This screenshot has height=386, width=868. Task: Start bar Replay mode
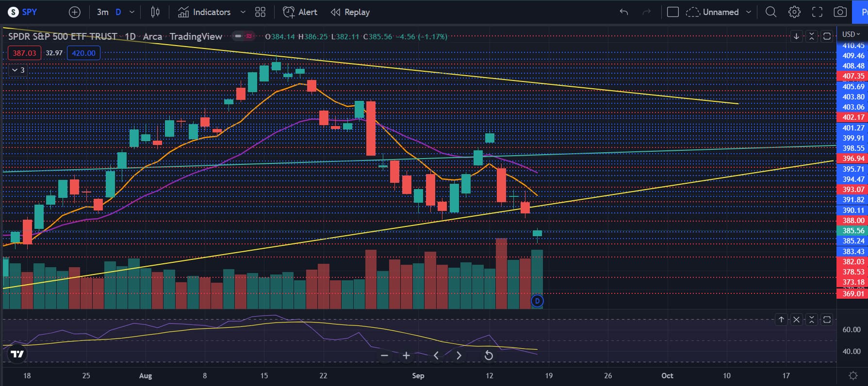pyautogui.click(x=350, y=12)
